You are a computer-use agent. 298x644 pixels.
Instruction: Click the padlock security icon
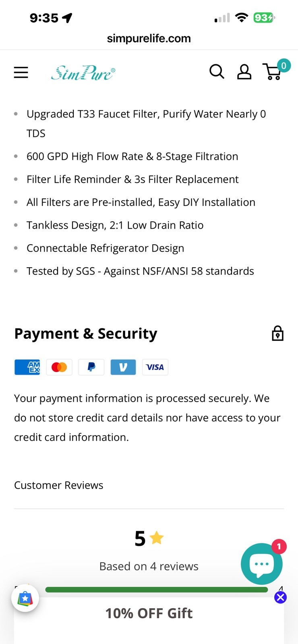[x=277, y=334]
